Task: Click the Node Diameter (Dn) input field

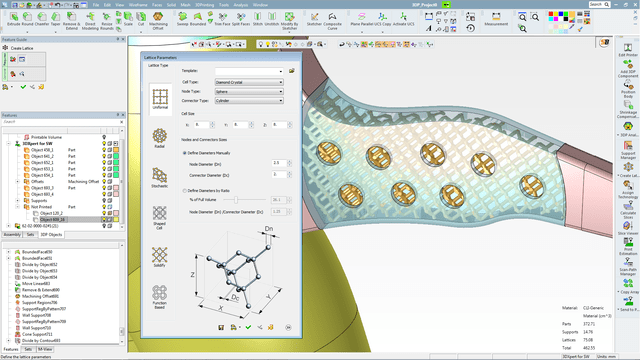Action: tap(279, 163)
